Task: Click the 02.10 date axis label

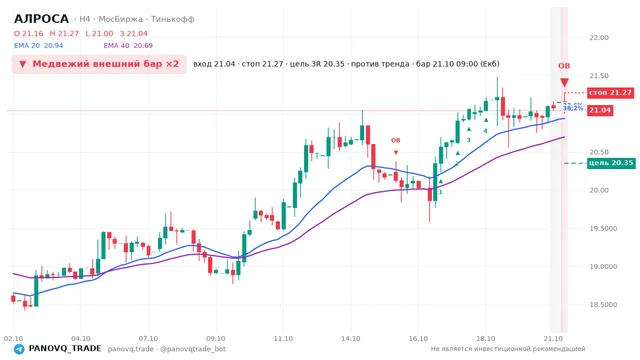Action: (x=13, y=339)
